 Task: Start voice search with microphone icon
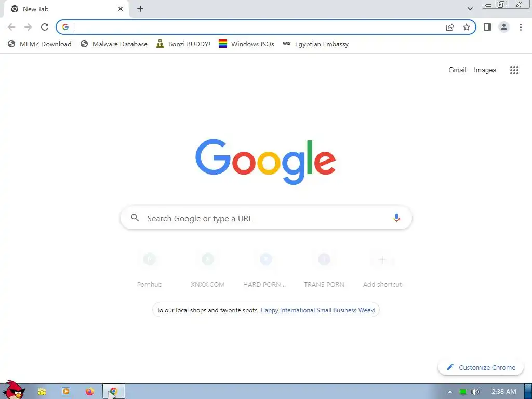[396, 218]
